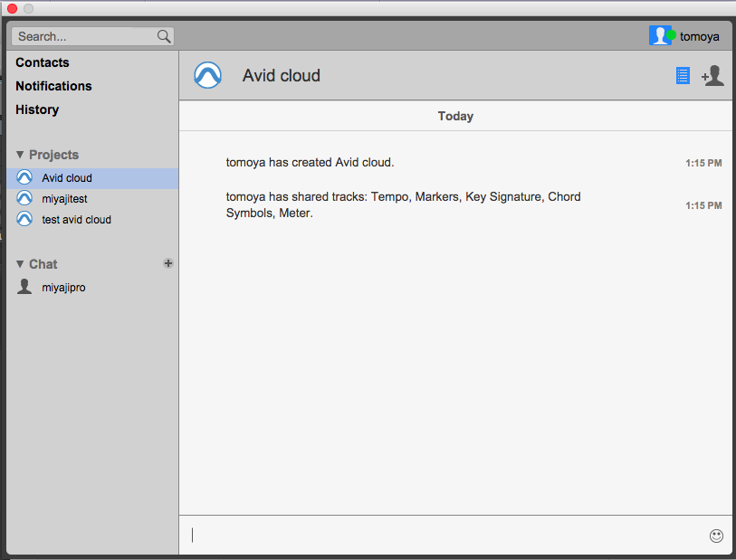This screenshot has width=736, height=560.
Task: Open the blue track list icon
Action: [x=683, y=75]
